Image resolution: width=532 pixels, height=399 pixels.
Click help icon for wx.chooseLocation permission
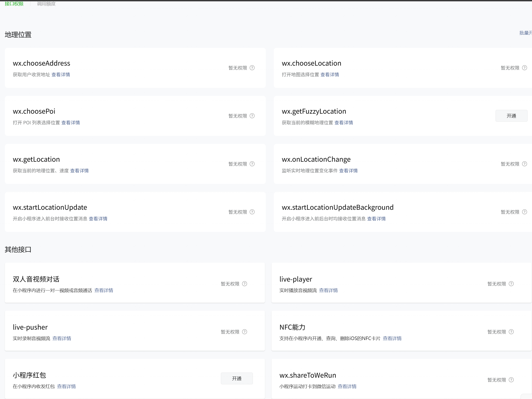(524, 68)
